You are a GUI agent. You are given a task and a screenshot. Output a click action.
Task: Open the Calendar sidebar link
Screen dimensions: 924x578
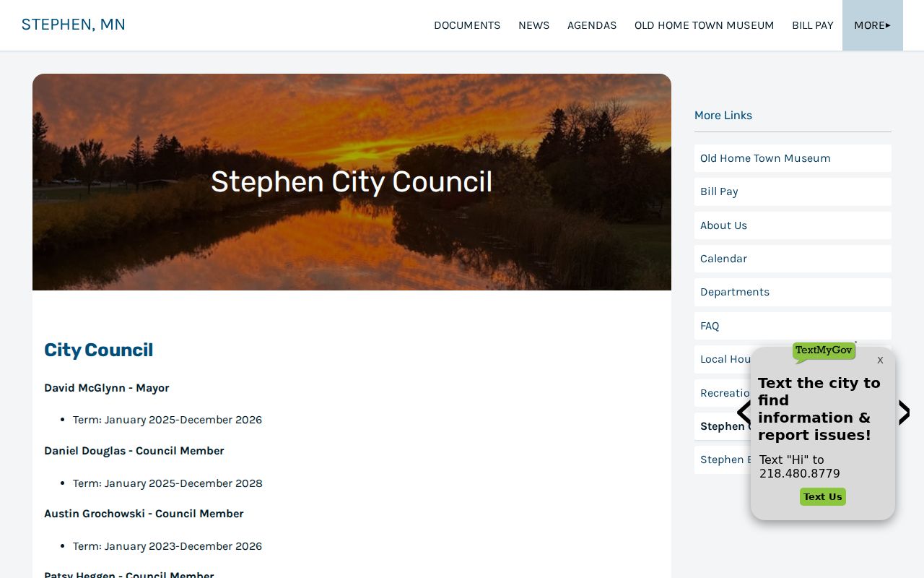pos(793,259)
